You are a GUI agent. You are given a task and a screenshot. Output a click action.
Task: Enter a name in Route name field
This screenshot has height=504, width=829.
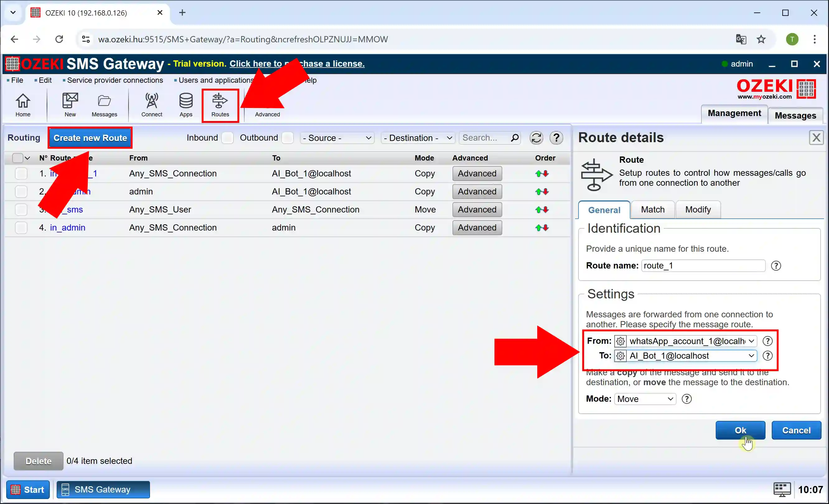tap(702, 265)
